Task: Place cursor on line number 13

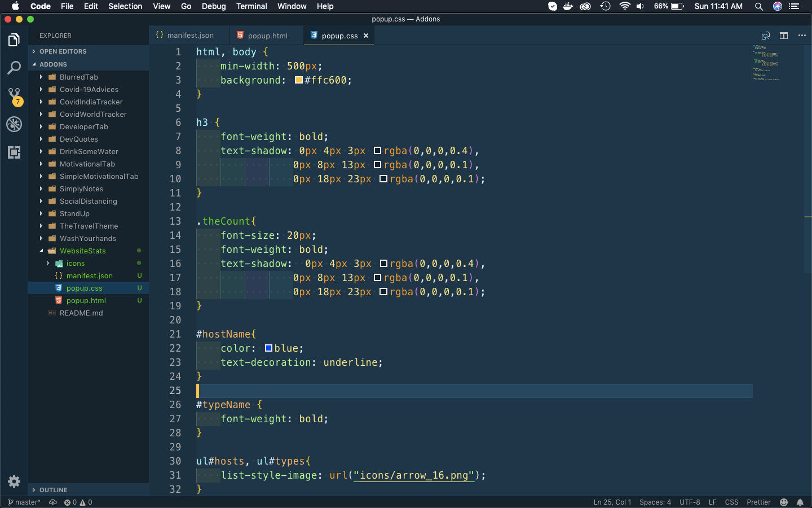Action: click(175, 221)
